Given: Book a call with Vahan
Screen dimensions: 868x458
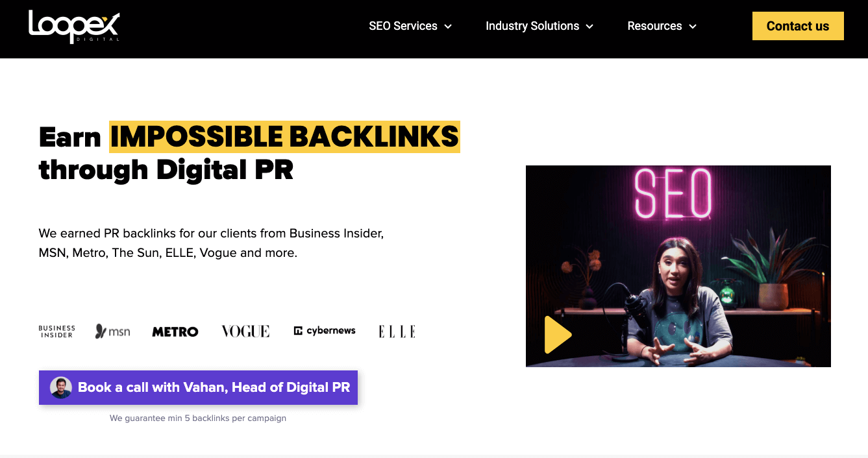Looking at the screenshot, I should coord(198,388).
